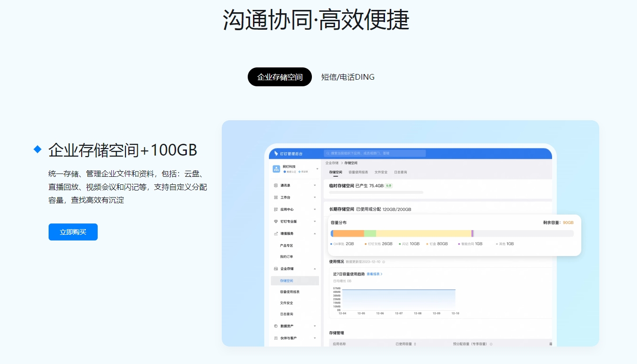Click the 数据资产 data assets icon

pyautogui.click(x=276, y=326)
